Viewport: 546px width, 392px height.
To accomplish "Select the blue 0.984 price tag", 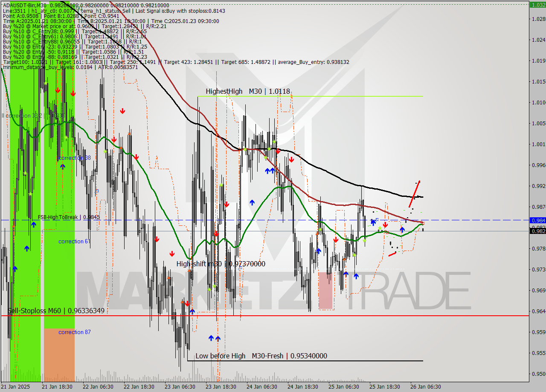I will [537, 220].
